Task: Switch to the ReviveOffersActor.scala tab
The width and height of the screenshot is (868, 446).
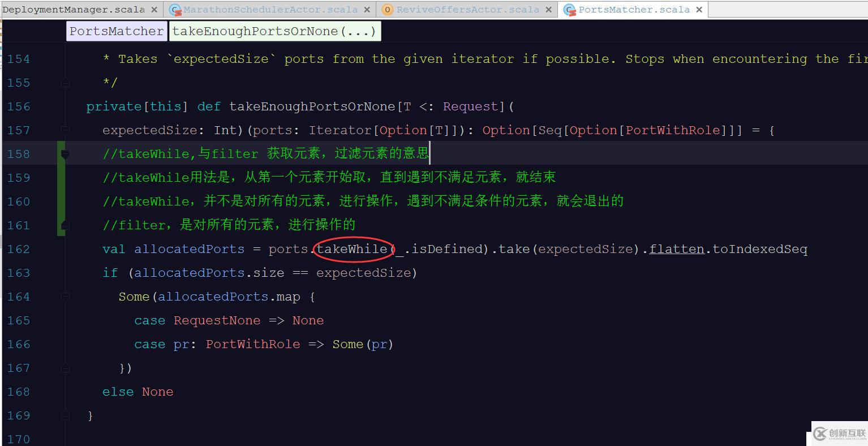Action: [x=468, y=10]
